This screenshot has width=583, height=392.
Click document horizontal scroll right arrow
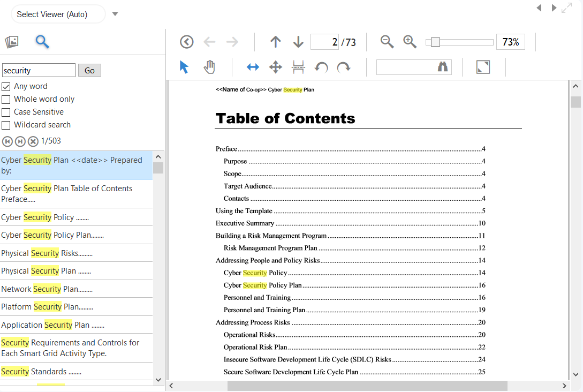(x=564, y=386)
